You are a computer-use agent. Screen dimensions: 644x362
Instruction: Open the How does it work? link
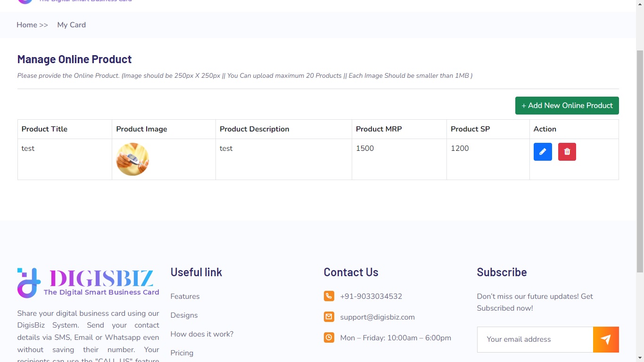tap(202, 334)
